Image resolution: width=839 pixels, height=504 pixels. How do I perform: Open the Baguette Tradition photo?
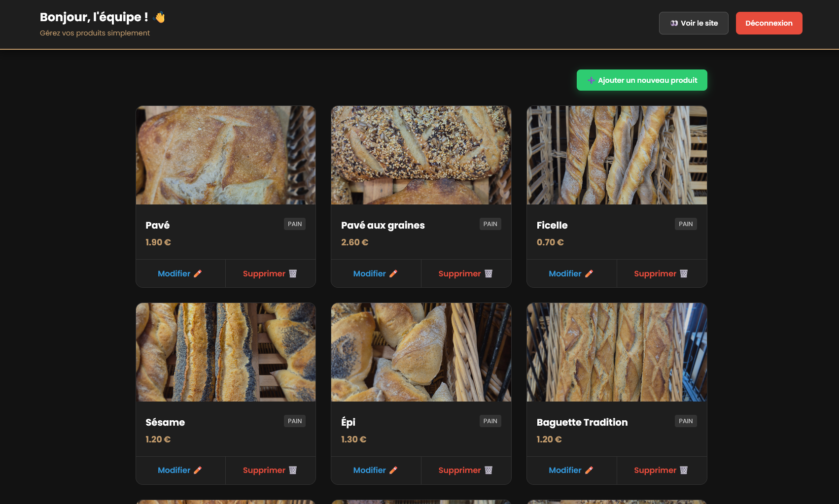617,352
